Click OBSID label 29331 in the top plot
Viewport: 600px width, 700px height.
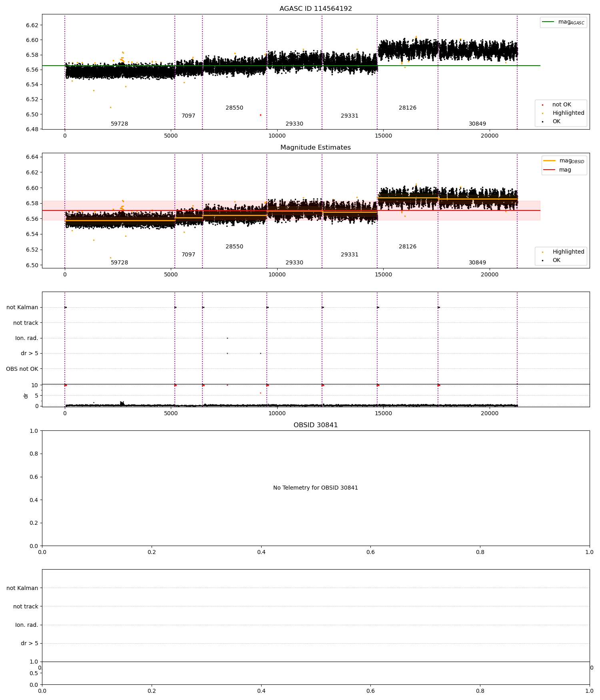(x=350, y=116)
